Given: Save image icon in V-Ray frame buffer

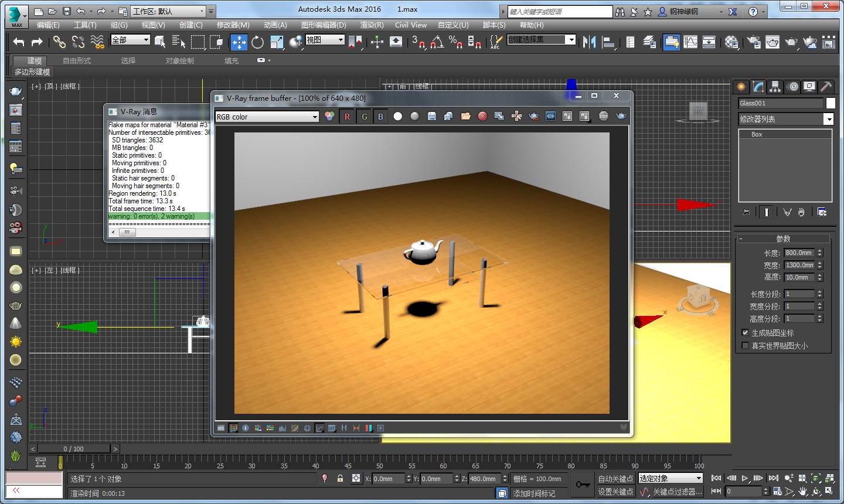Looking at the screenshot, I should [x=432, y=116].
